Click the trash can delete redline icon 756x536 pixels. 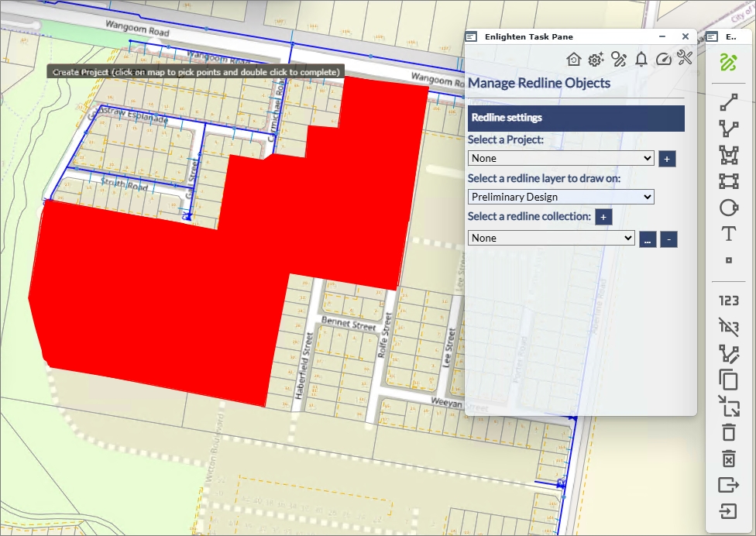point(728,432)
